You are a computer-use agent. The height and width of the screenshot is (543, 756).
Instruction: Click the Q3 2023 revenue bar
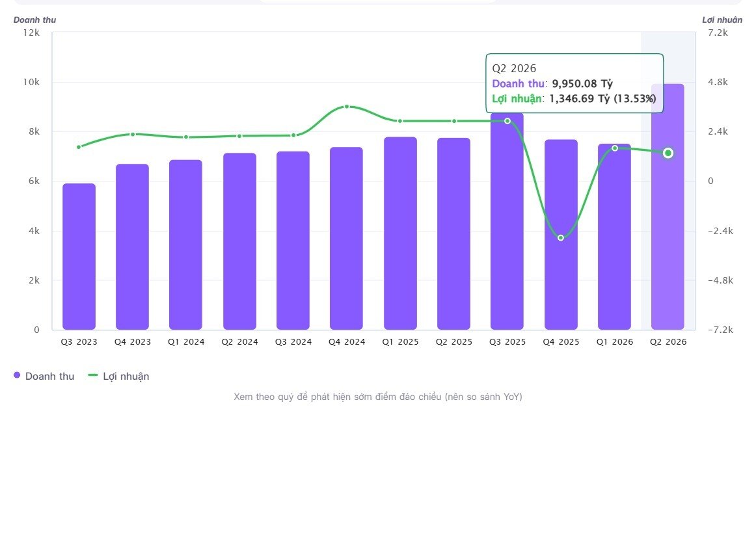79,256
